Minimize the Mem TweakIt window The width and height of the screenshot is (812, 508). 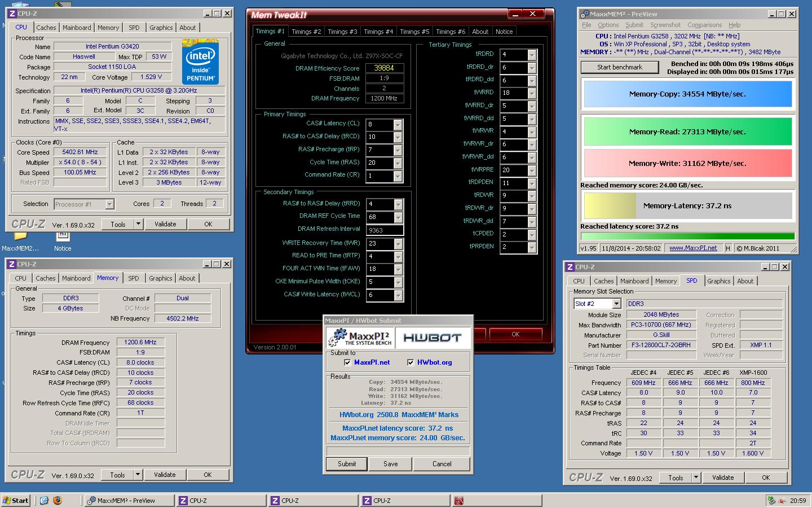(516, 14)
